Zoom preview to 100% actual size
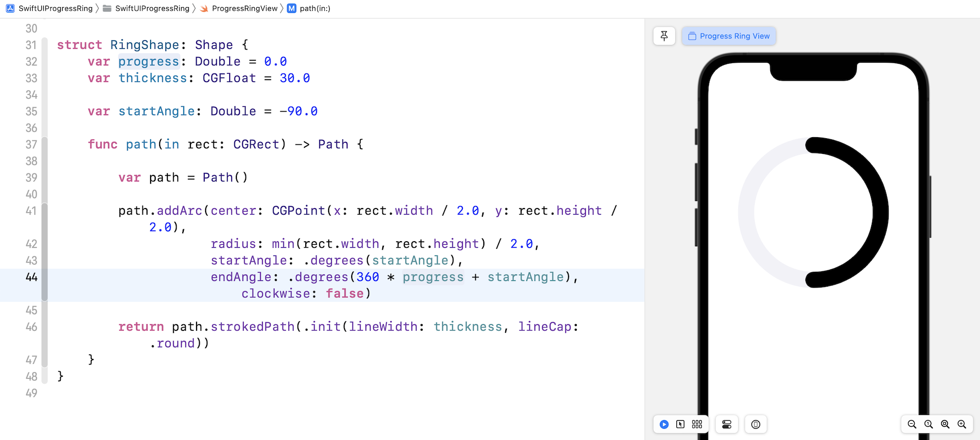The image size is (980, 440). pos(928,424)
